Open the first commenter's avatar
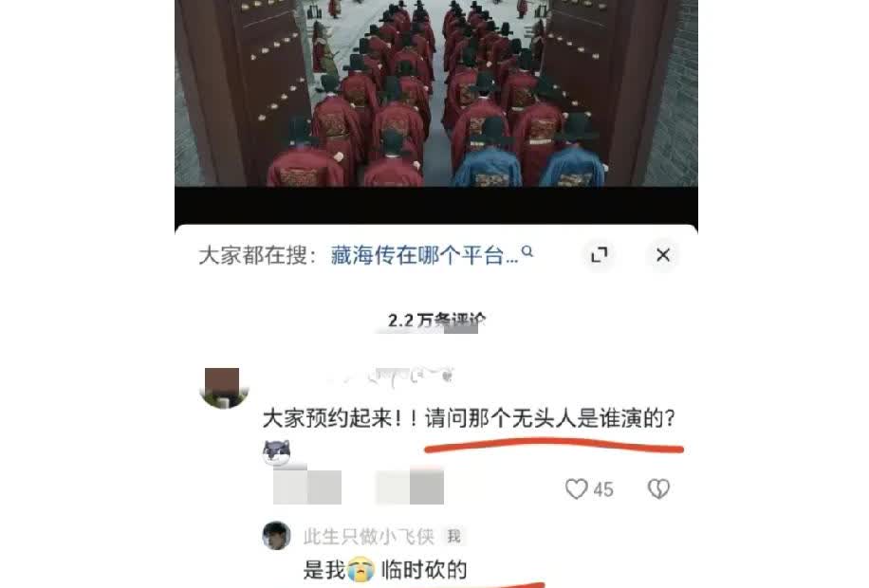 [223, 387]
